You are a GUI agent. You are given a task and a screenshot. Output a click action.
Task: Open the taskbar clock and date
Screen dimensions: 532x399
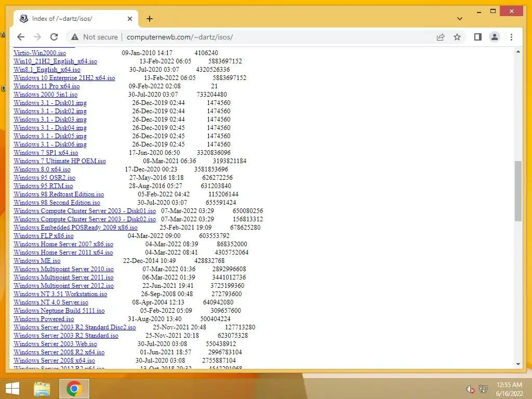[509, 389]
